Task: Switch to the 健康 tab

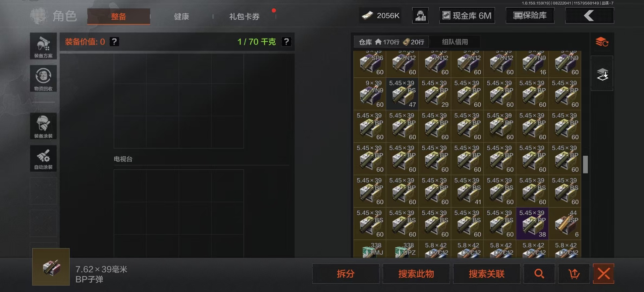Action: pos(181,16)
